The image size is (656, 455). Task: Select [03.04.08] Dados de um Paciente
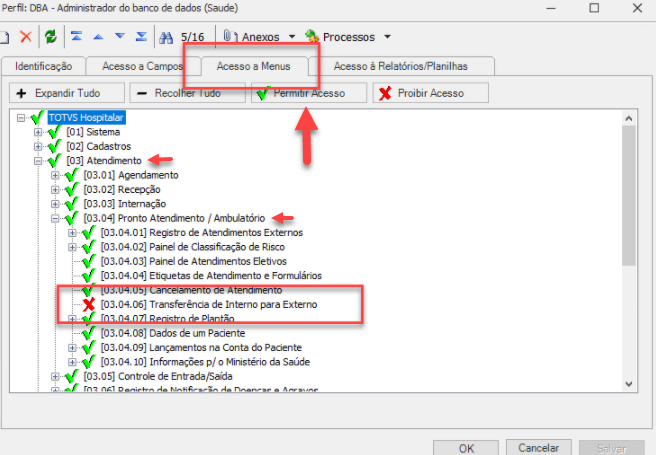click(x=173, y=333)
